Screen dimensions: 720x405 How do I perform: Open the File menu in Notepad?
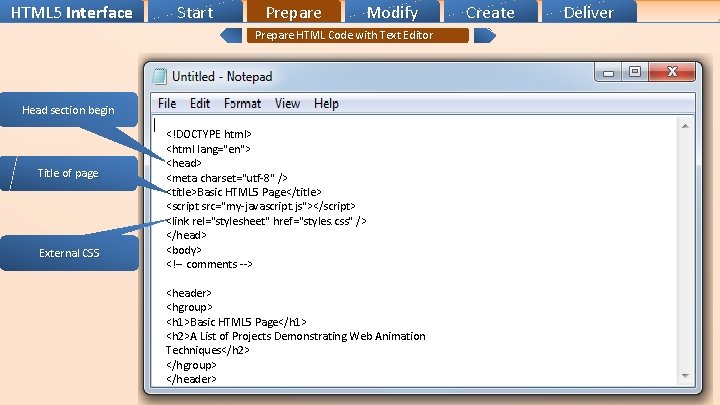pos(167,103)
